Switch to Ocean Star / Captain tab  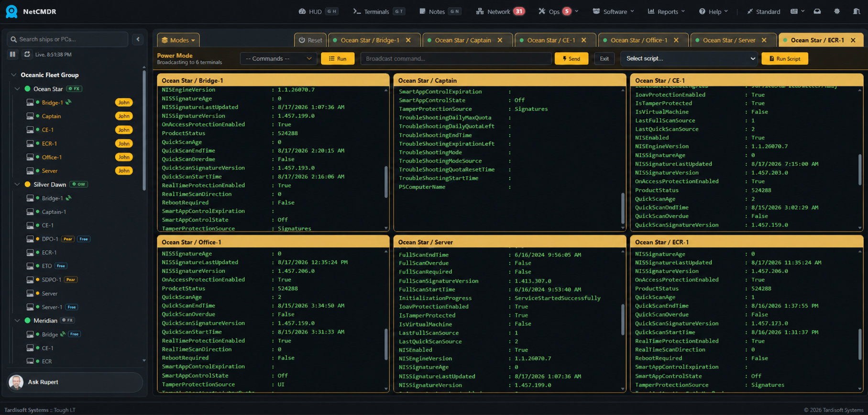(x=462, y=40)
